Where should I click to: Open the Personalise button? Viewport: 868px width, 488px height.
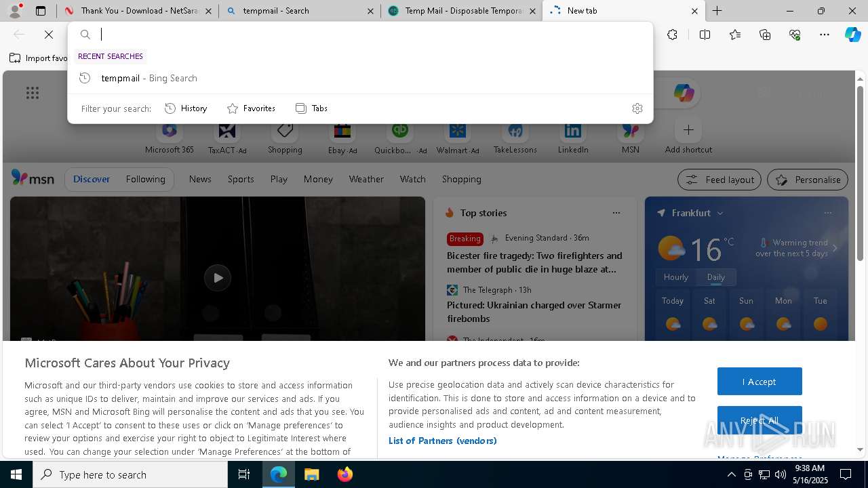[x=808, y=180]
